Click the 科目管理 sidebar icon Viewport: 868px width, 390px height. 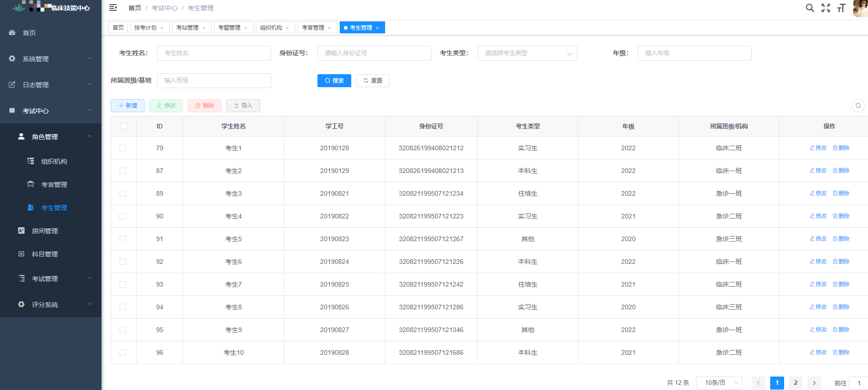pos(21,254)
